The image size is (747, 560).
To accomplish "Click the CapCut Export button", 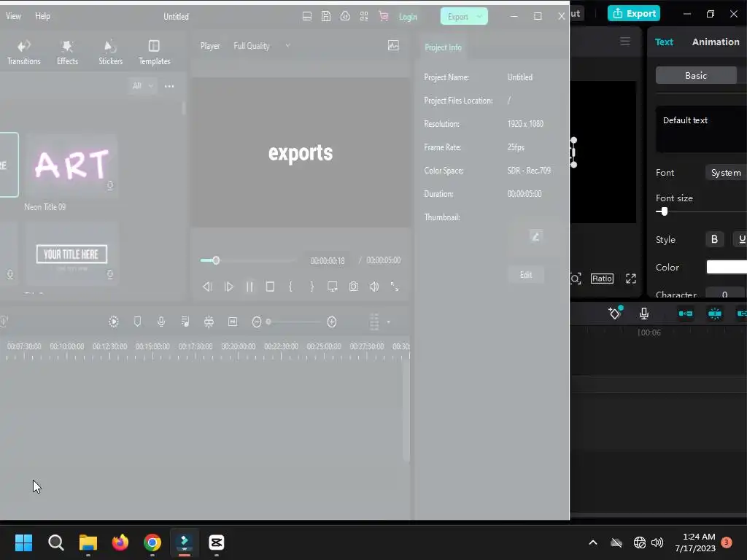I will pos(634,13).
